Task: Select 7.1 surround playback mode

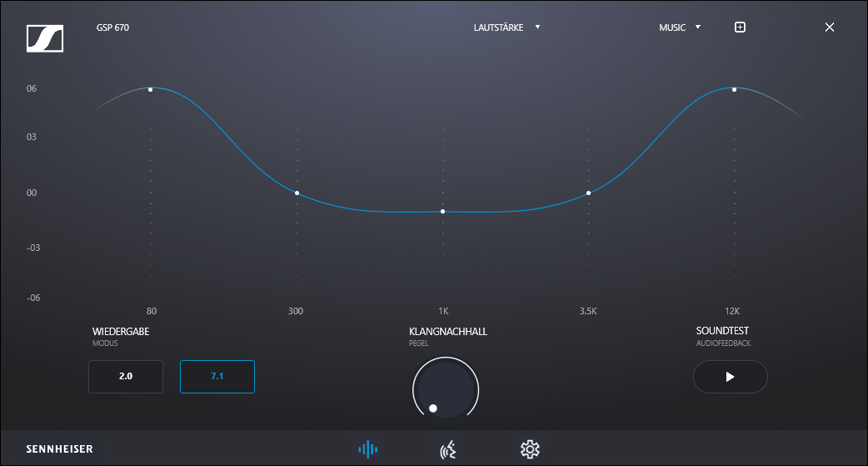Action: click(x=217, y=377)
